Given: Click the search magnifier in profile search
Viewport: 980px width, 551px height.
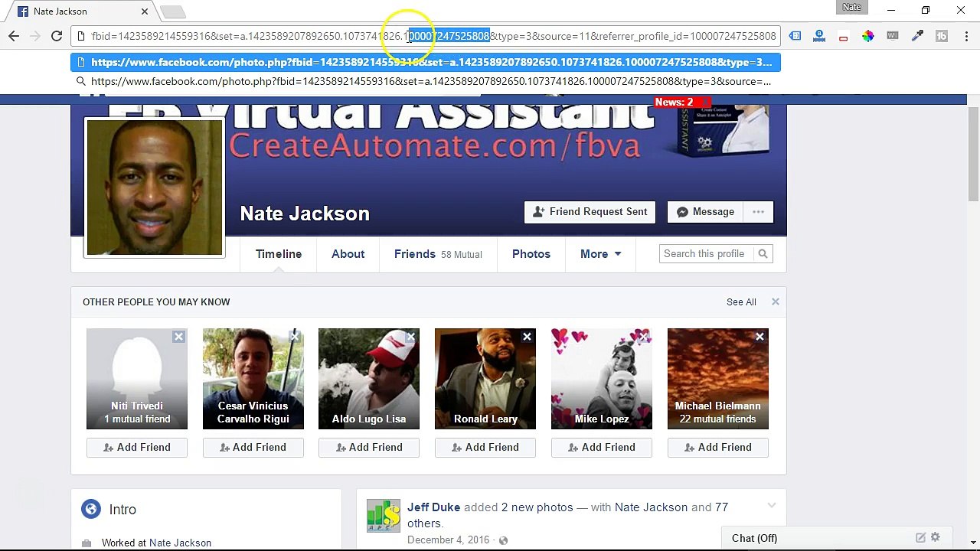Looking at the screenshot, I should (763, 254).
